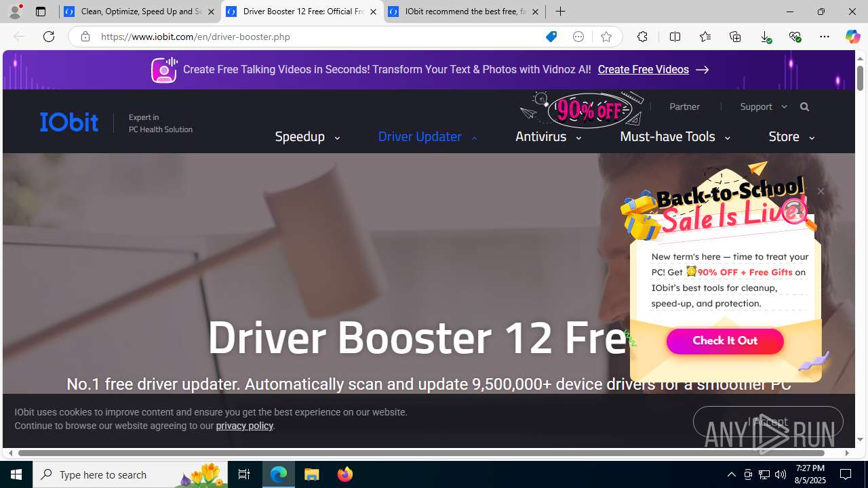This screenshot has height=488, width=868.
Task: Expand the Store menu
Action: [791, 137]
